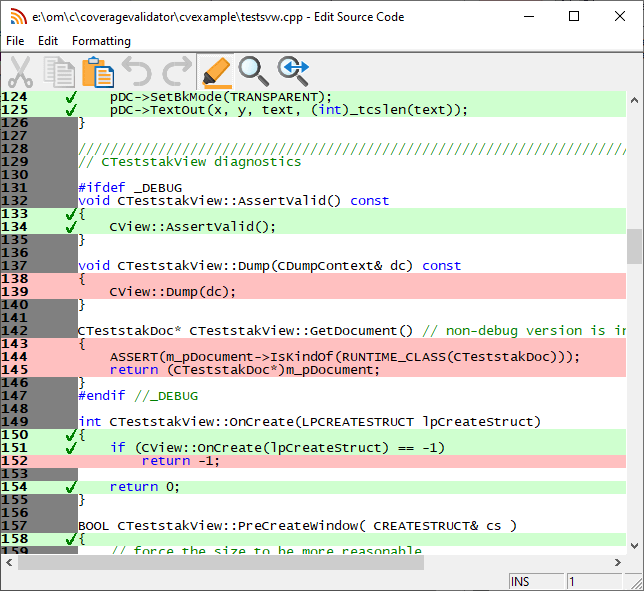The image size is (644, 591).
Task: Click the CTeststakView diagnostics comment
Action: pyautogui.click(x=190, y=162)
